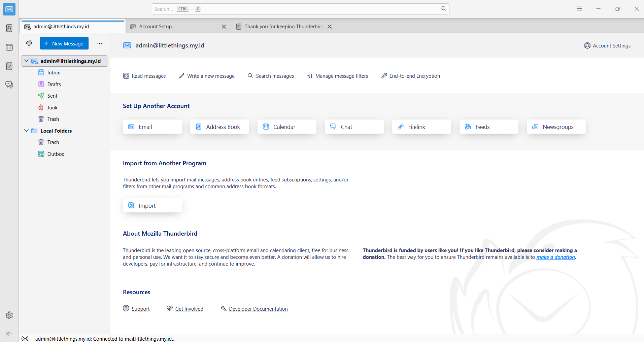Viewport: 644px width, 342px height.
Task: Close the Thank you for keeping Thunderbird tab
Action: pos(330,27)
